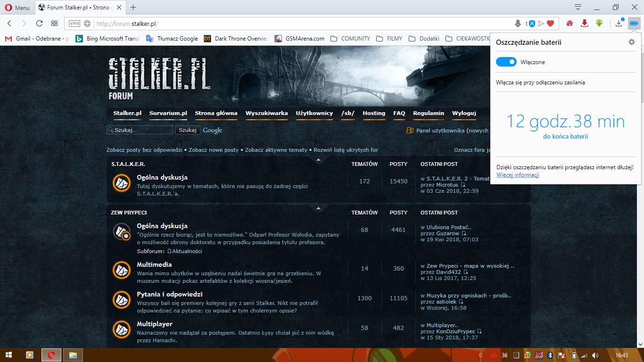Screen dimensions: 644x362
Task: Open the Speed Dial grid icon
Action: point(54,23)
